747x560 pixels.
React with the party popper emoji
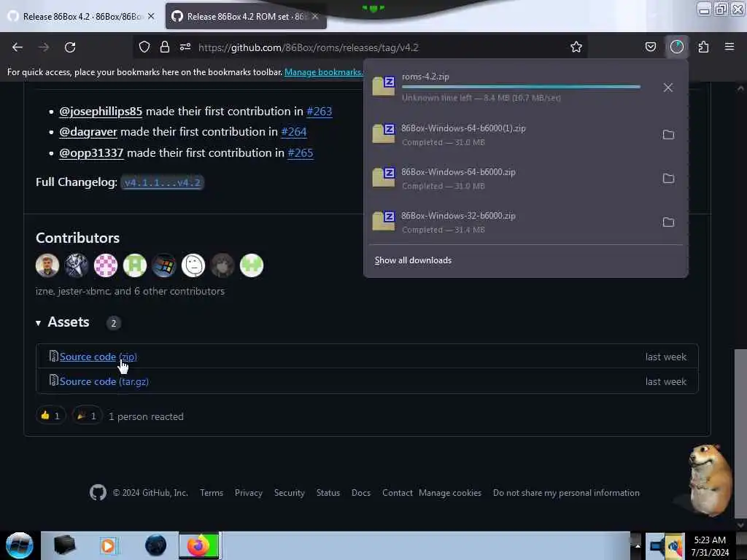[x=87, y=416]
